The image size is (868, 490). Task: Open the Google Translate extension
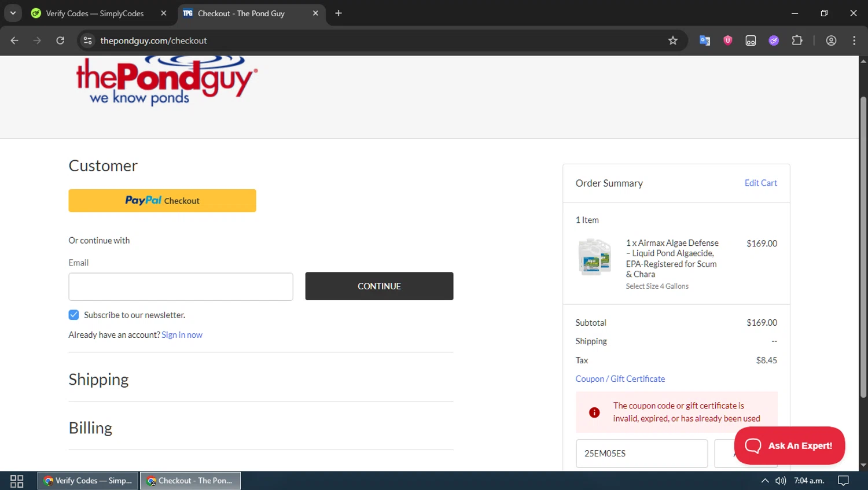pos(705,40)
